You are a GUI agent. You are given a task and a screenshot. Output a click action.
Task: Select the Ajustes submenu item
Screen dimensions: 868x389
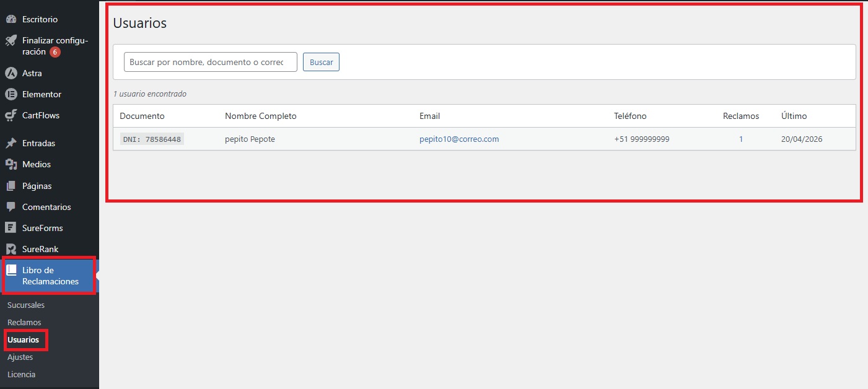(20, 357)
